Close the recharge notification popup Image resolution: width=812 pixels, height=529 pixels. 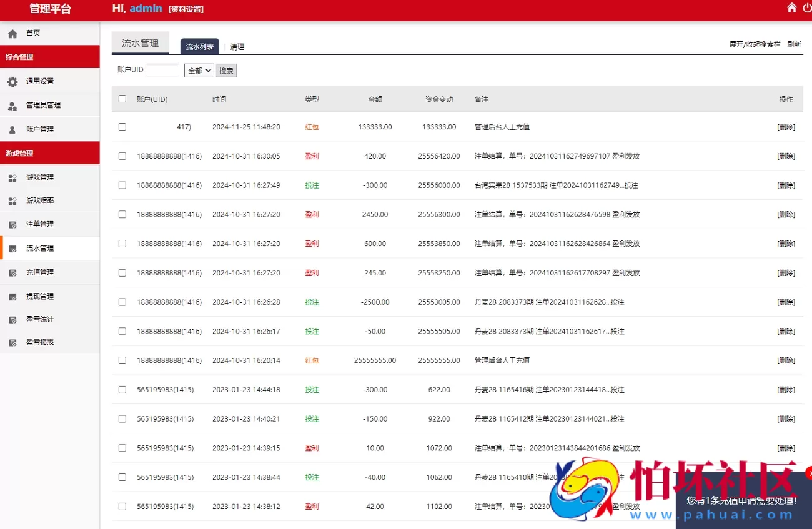coord(810,473)
